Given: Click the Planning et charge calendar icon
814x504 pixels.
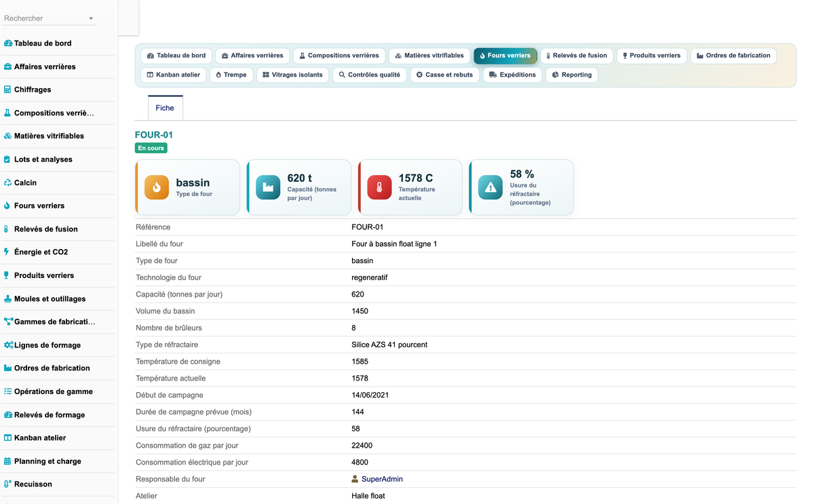Looking at the screenshot, I should point(8,461).
